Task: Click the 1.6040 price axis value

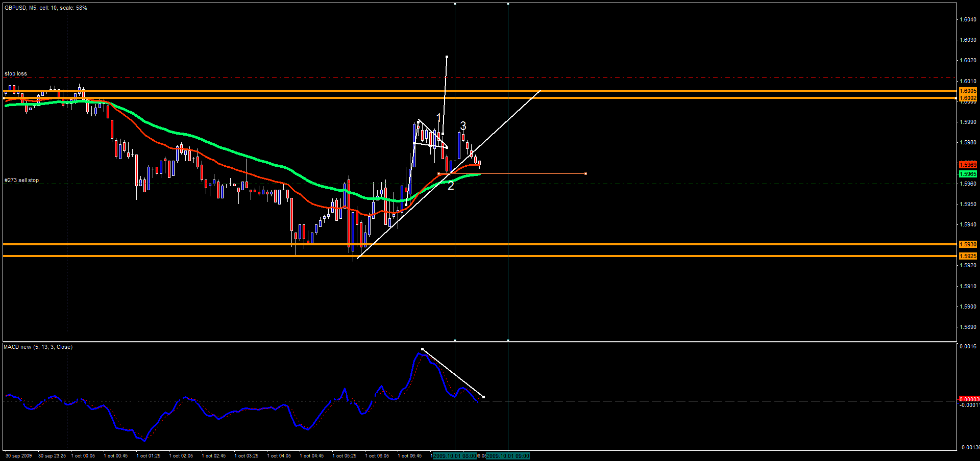Action: click(x=968, y=19)
